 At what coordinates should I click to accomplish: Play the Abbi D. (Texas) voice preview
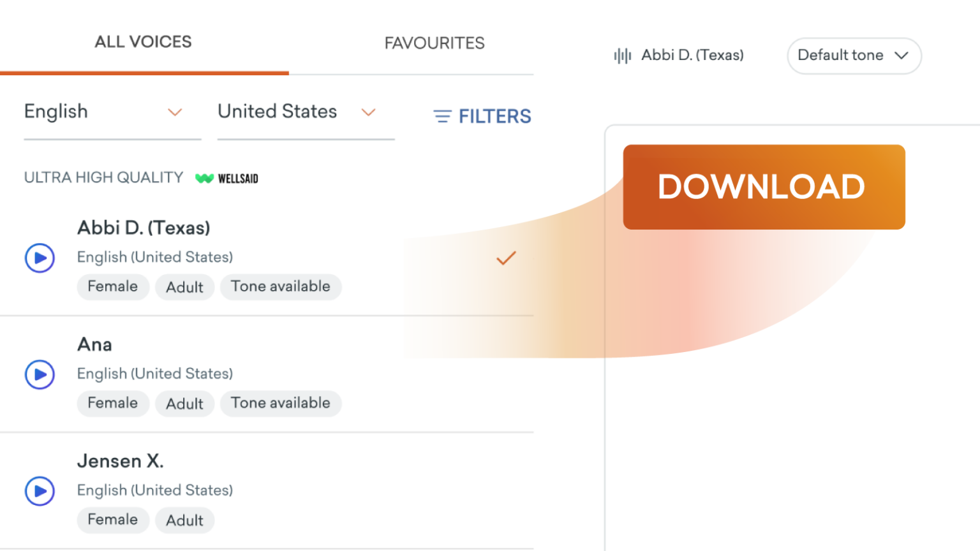40,258
